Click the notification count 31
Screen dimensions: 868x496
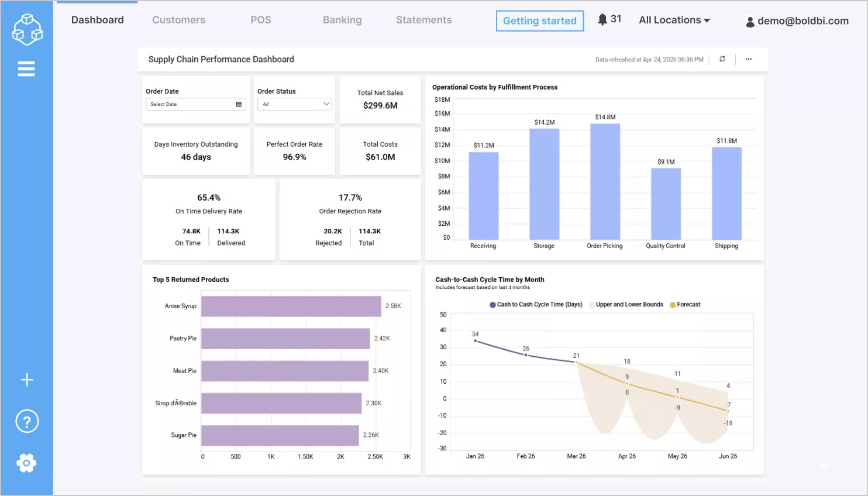(x=616, y=19)
